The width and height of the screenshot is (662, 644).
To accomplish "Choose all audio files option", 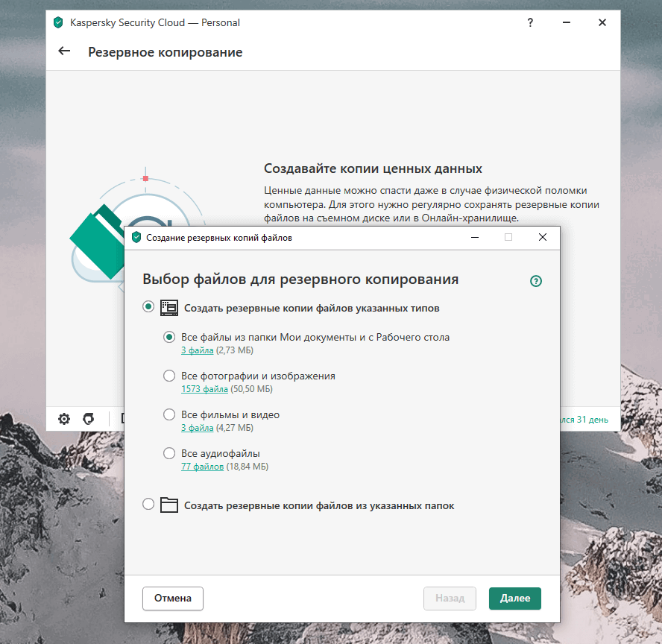I will click(x=169, y=454).
